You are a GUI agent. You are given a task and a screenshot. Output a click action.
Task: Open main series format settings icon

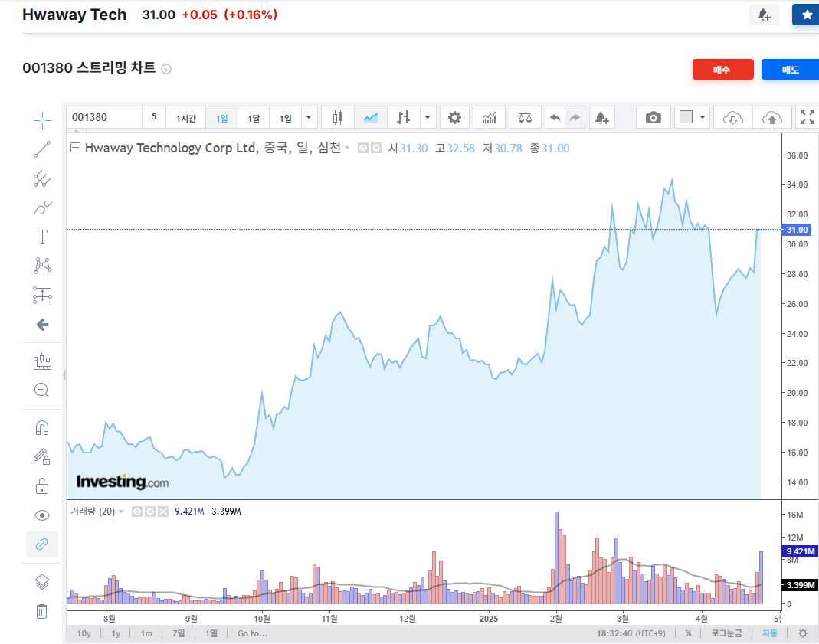(x=375, y=149)
